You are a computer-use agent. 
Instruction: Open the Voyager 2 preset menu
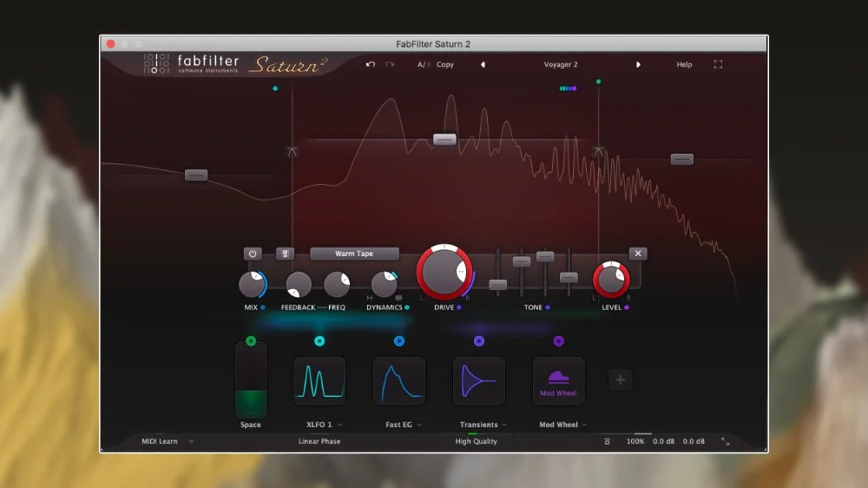click(560, 64)
